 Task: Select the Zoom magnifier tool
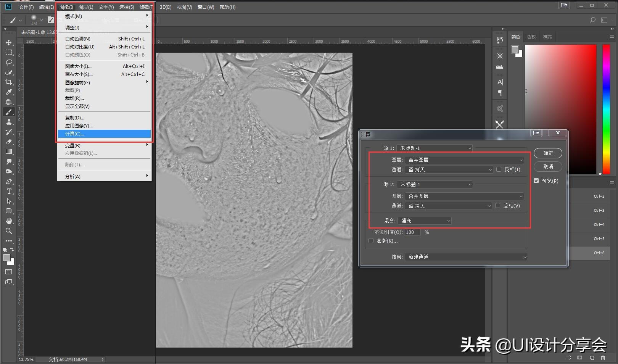9,231
